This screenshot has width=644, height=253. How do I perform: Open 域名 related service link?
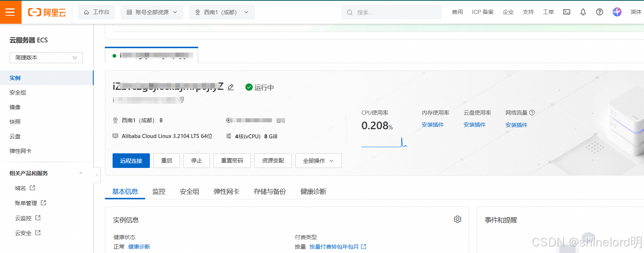20,188
